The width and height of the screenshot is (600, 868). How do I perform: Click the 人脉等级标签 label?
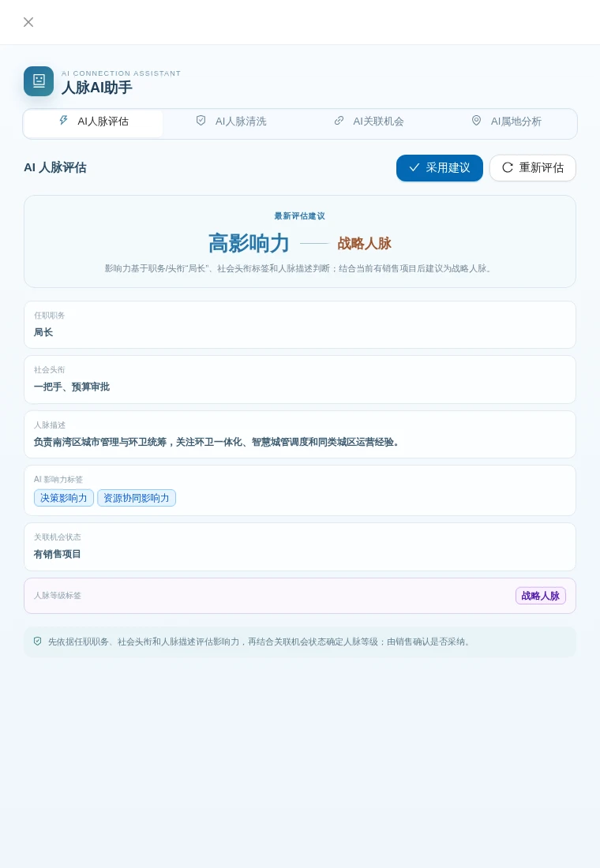pos(58,596)
